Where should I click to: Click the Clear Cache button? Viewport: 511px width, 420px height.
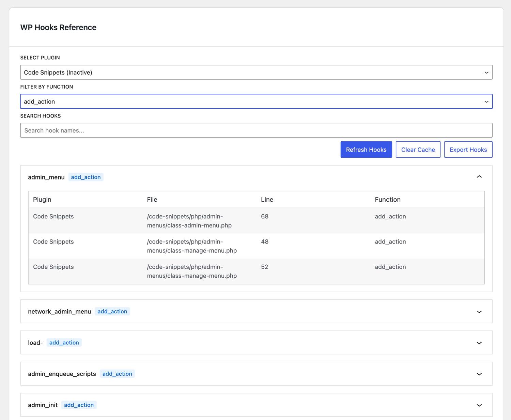418,150
